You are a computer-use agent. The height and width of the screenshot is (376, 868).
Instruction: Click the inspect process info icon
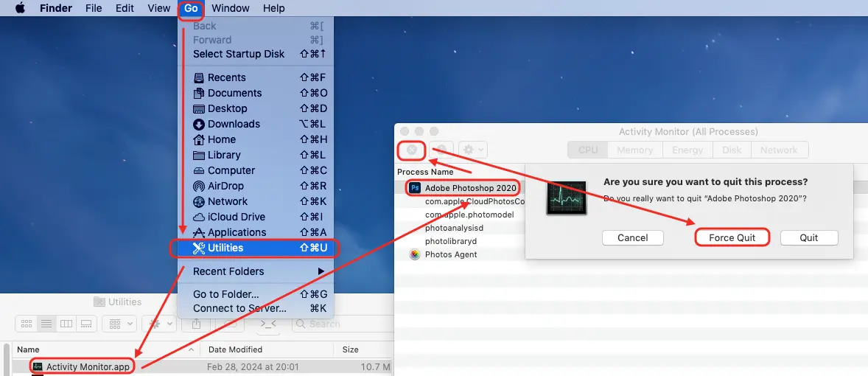coord(442,150)
